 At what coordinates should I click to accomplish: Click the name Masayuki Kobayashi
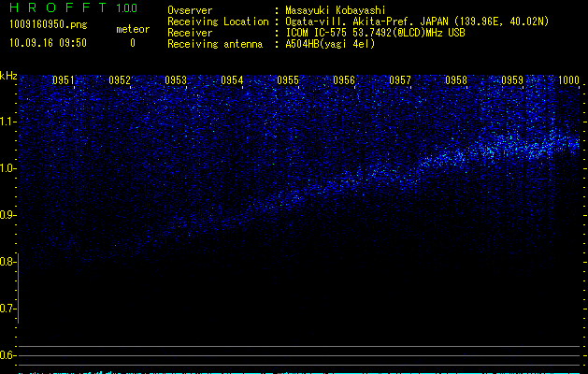tap(336, 10)
